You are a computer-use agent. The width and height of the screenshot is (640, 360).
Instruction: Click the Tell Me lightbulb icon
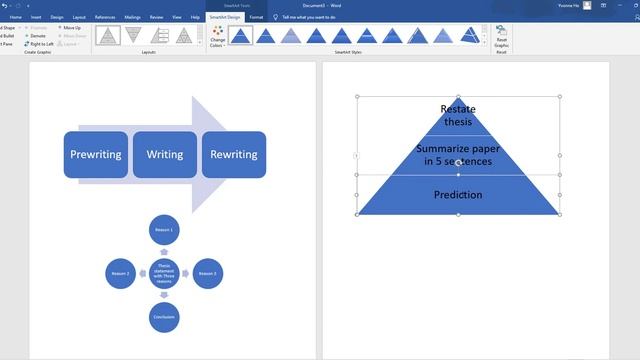[x=276, y=17]
